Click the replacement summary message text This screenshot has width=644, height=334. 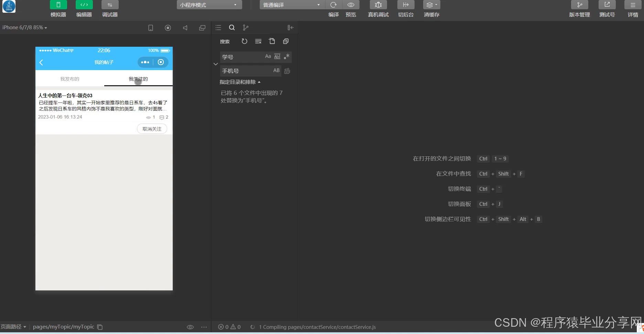coord(251,97)
